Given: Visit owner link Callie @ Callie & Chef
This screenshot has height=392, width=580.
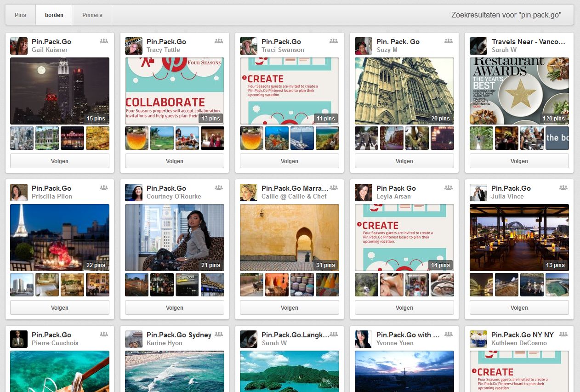Looking at the screenshot, I should point(294,196).
